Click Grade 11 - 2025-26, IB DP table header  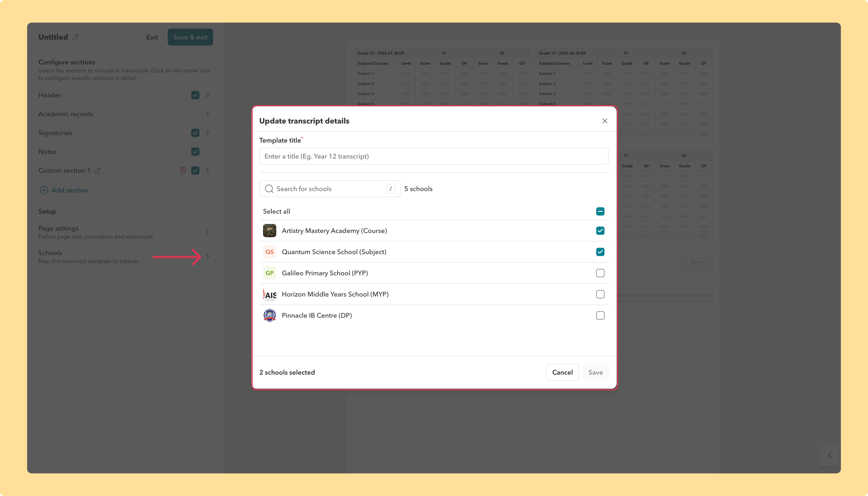coord(562,53)
